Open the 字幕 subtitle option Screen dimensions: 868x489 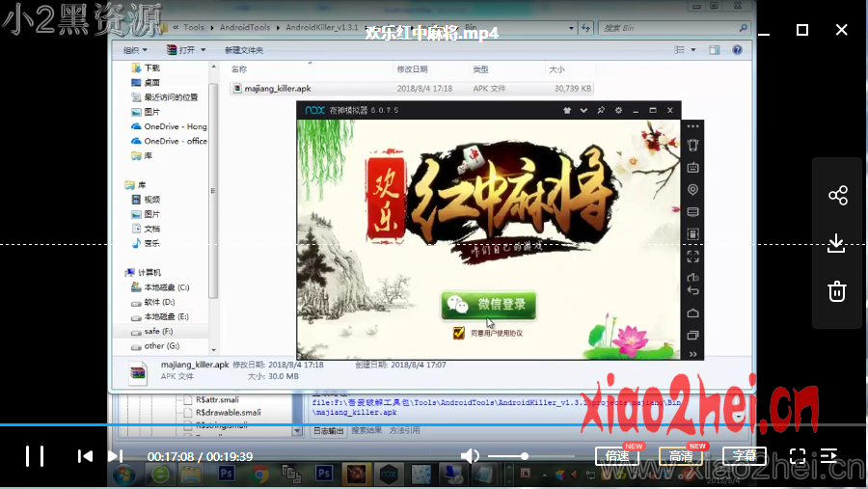[744, 456]
